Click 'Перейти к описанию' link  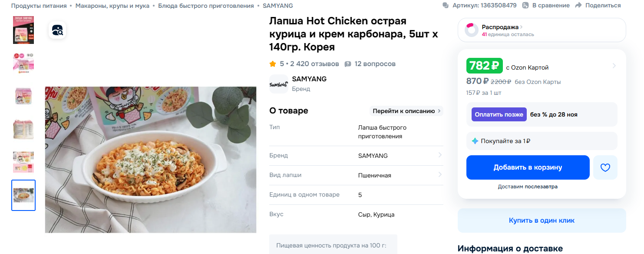click(406, 111)
